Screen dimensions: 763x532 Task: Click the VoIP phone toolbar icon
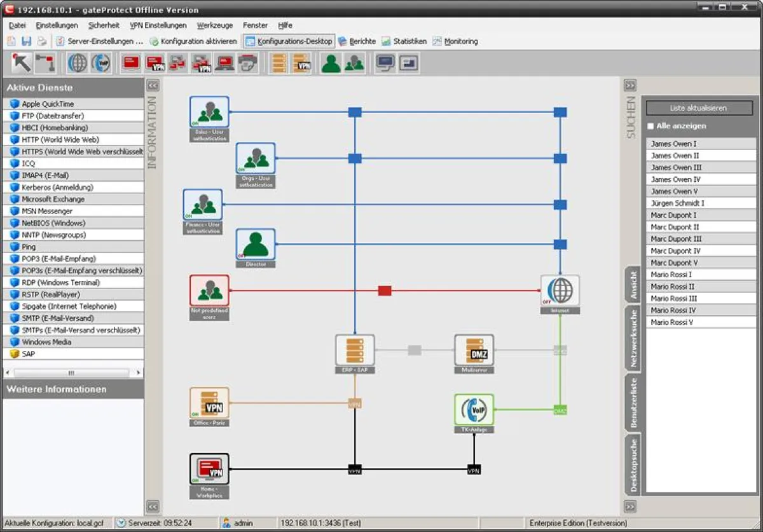(x=100, y=63)
